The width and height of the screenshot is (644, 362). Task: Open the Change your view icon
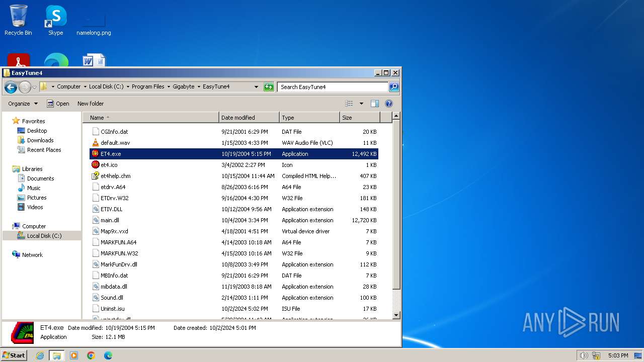click(x=349, y=104)
